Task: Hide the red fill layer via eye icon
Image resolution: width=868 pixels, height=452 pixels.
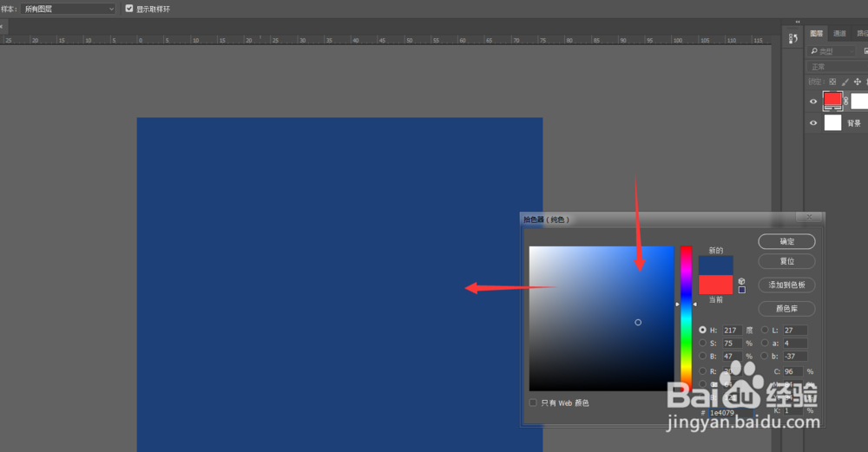Action: pyautogui.click(x=813, y=102)
